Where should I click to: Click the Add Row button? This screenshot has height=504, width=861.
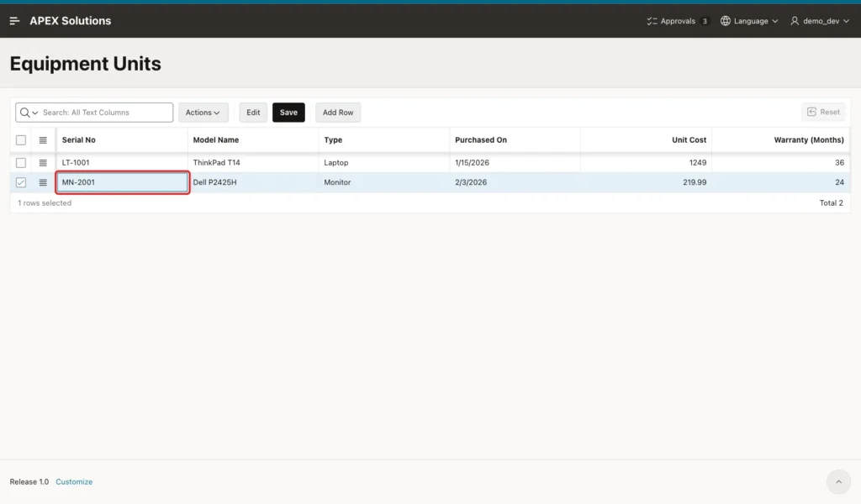click(x=338, y=113)
